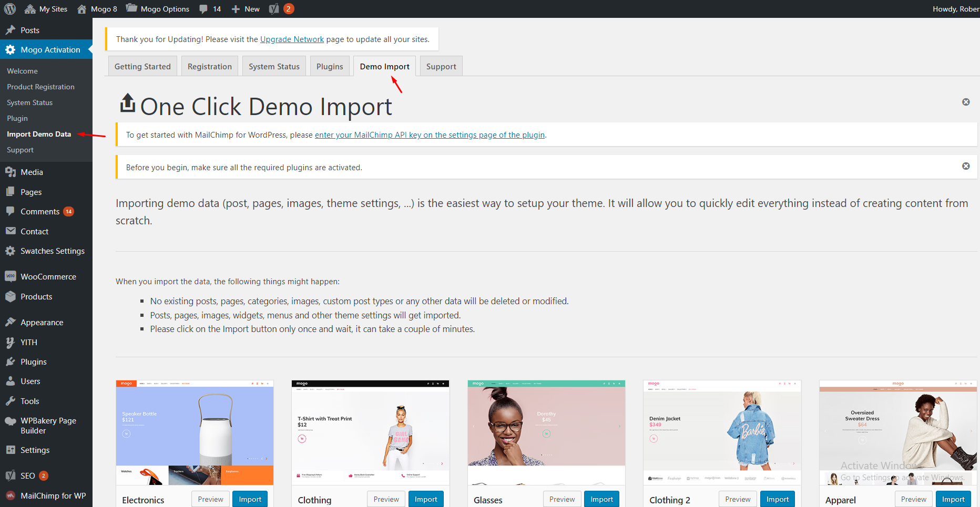Preview the Clothing 2 demo

click(738, 499)
